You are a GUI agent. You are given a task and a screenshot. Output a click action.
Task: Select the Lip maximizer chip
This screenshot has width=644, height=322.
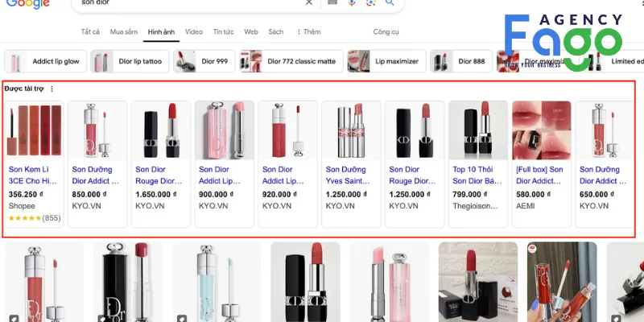[386, 61]
